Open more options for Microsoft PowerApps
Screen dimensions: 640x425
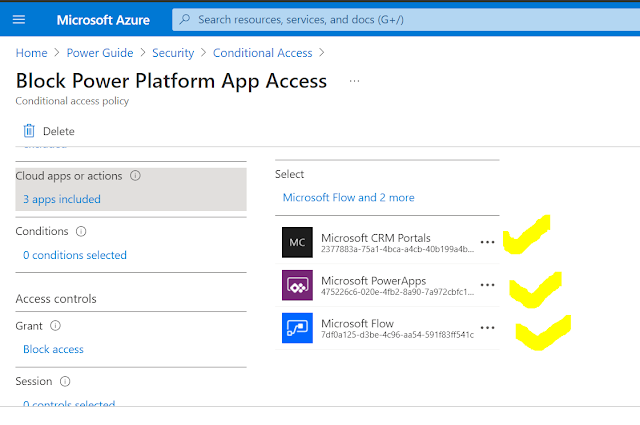(x=487, y=285)
